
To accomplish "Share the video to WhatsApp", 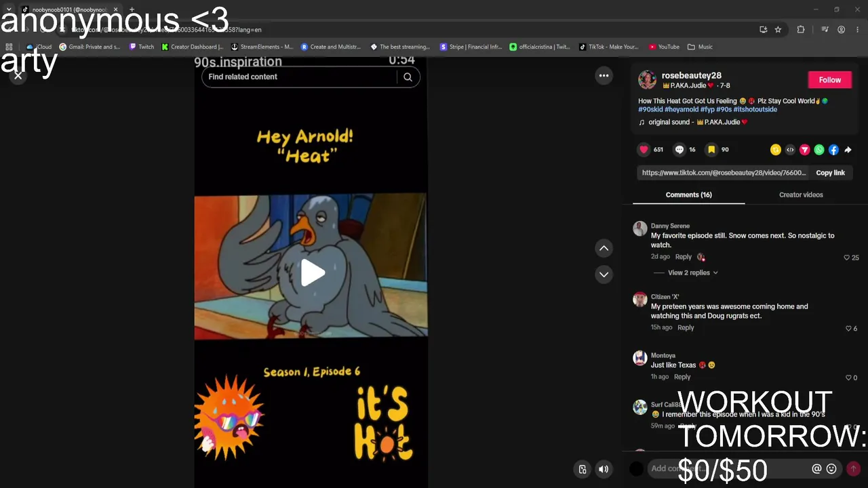I will pos(819,150).
